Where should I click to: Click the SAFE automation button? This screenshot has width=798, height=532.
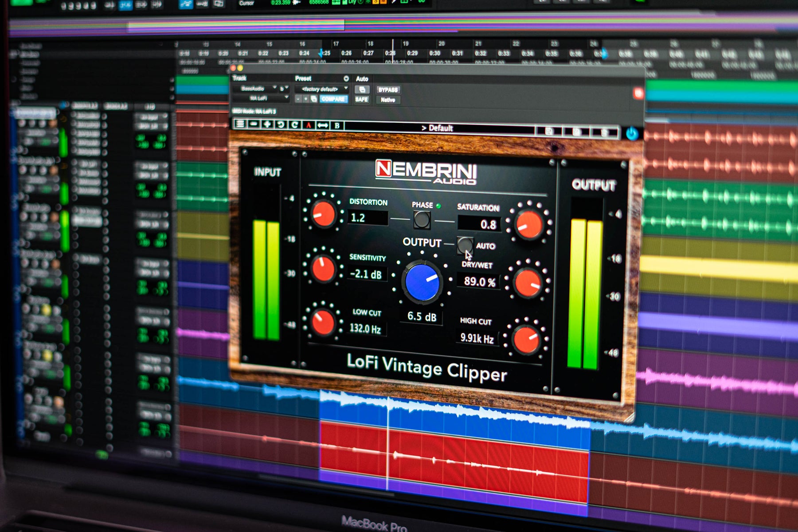(x=361, y=99)
